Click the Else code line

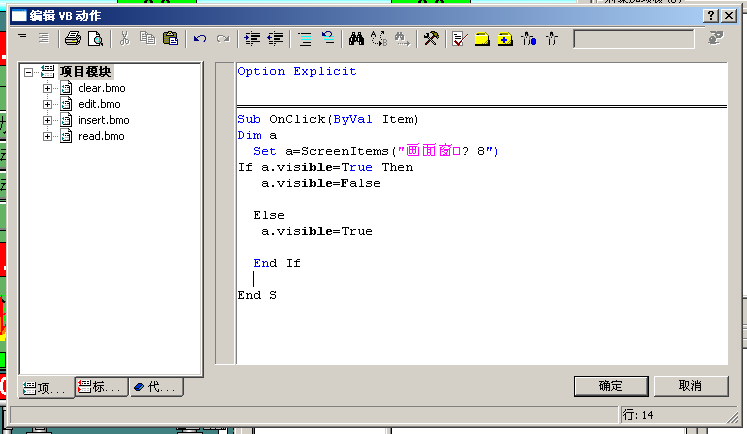coord(269,215)
